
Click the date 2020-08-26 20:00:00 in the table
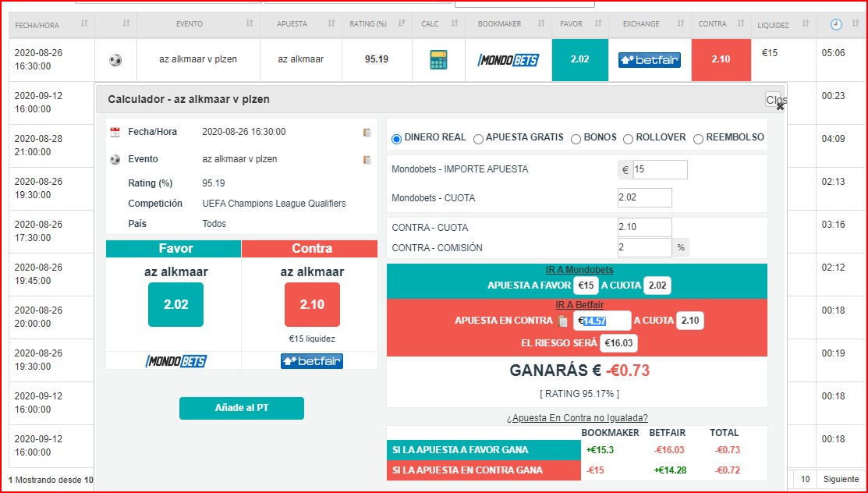click(38, 317)
